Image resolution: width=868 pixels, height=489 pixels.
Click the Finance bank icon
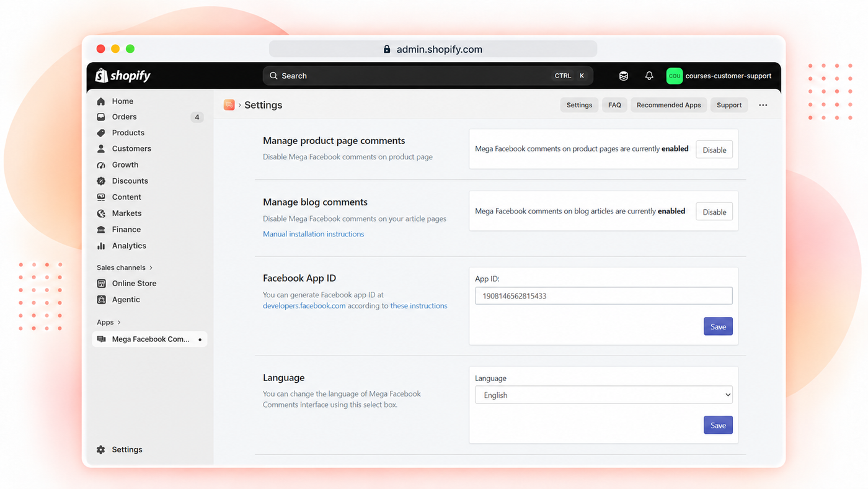[x=101, y=230]
